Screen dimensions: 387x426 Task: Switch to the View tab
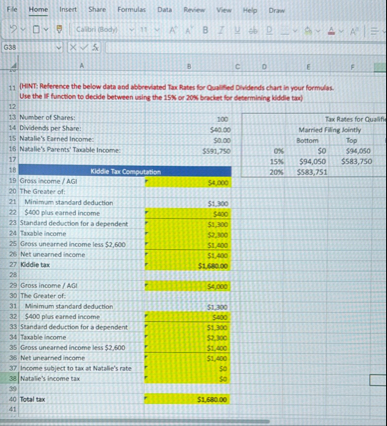click(x=224, y=10)
